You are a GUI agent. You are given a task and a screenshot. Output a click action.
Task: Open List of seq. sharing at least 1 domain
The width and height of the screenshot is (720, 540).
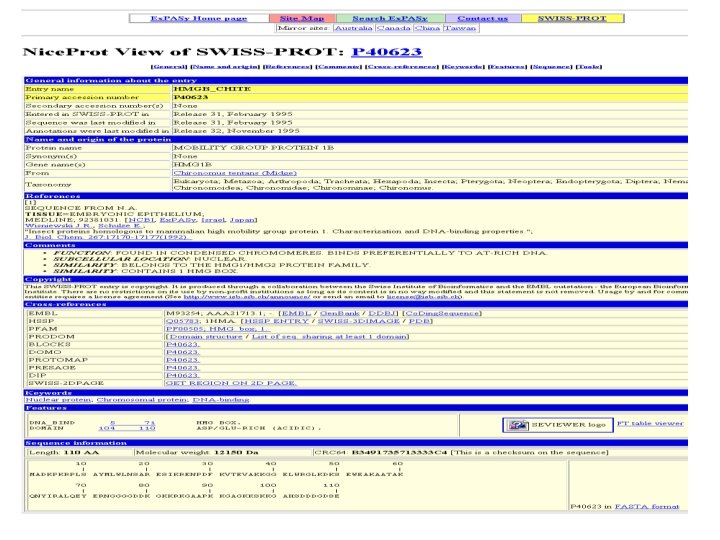[329, 337]
